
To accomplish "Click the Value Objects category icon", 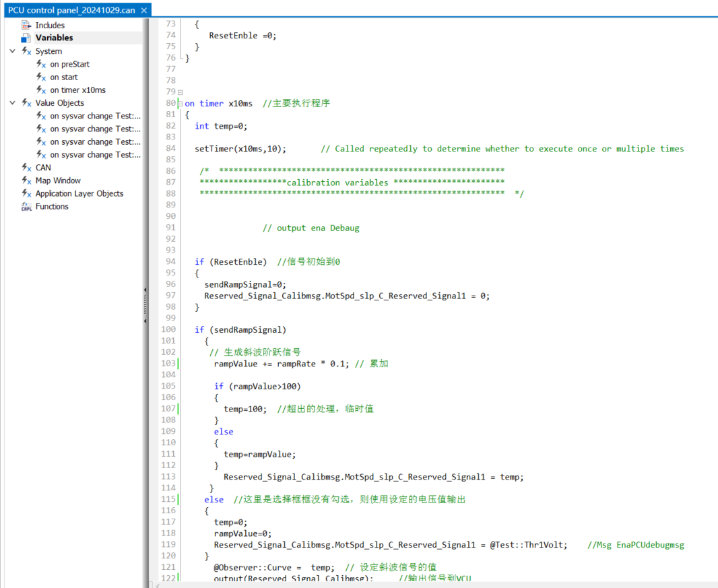I will [26, 103].
